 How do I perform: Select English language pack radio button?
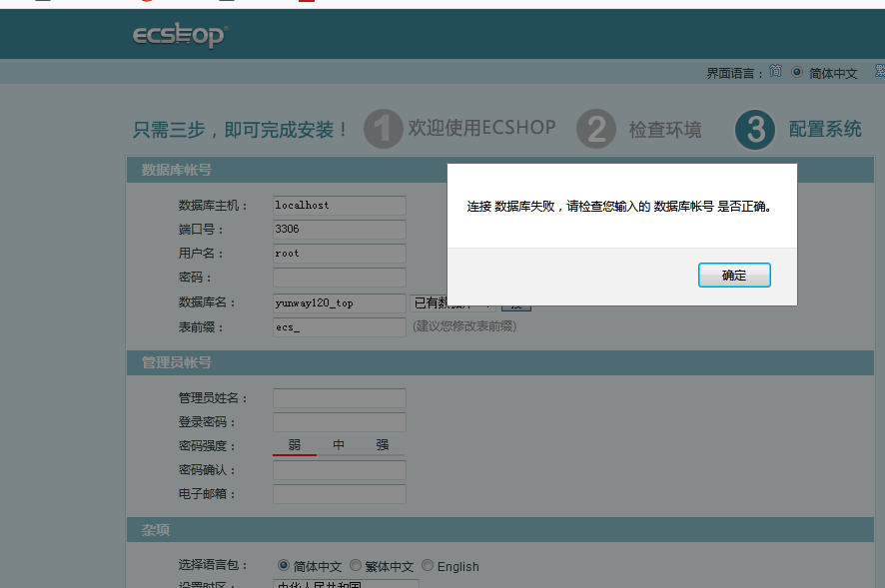(428, 565)
